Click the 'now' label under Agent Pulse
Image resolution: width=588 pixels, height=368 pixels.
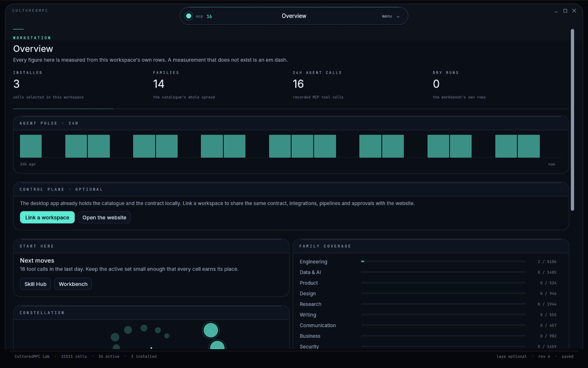click(552, 164)
